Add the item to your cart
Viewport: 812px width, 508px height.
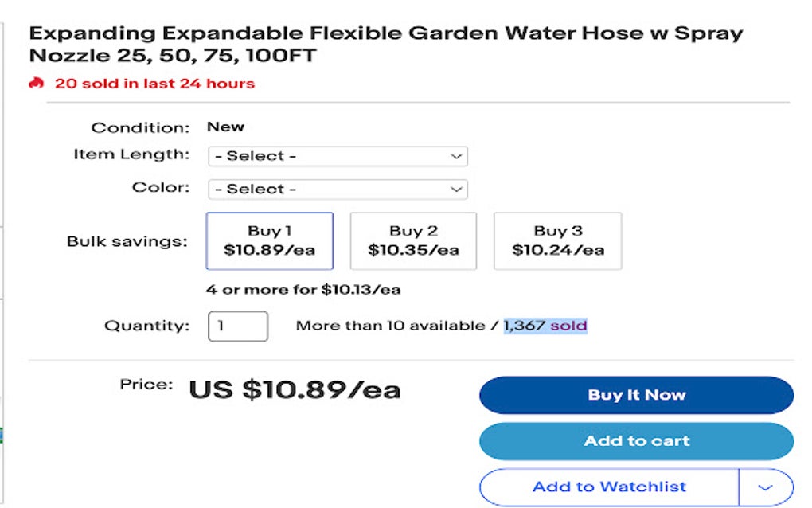pos(635,440)
